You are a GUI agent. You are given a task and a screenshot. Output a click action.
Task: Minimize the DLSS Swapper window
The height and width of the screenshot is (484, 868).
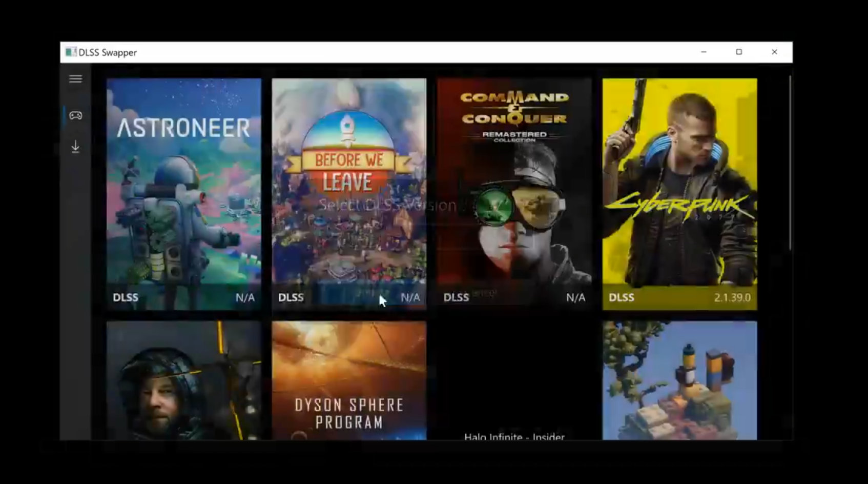point(704,52)
